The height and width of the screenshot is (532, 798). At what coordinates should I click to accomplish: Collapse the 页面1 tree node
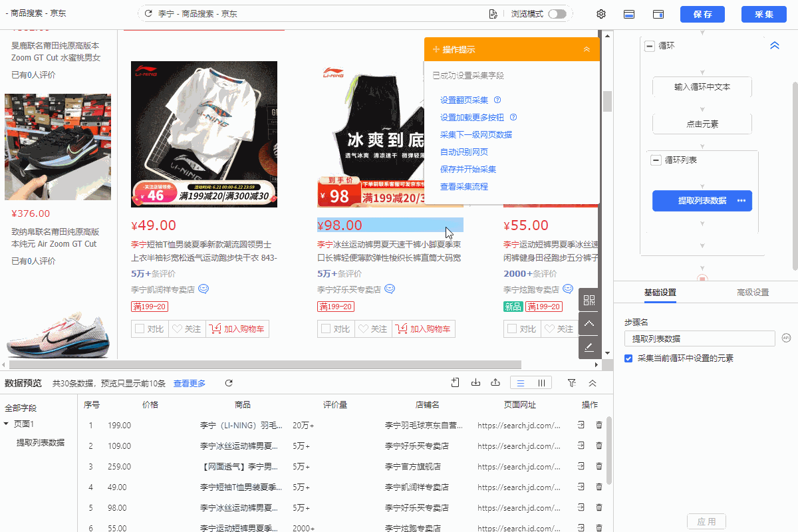[x=7, y=424]
